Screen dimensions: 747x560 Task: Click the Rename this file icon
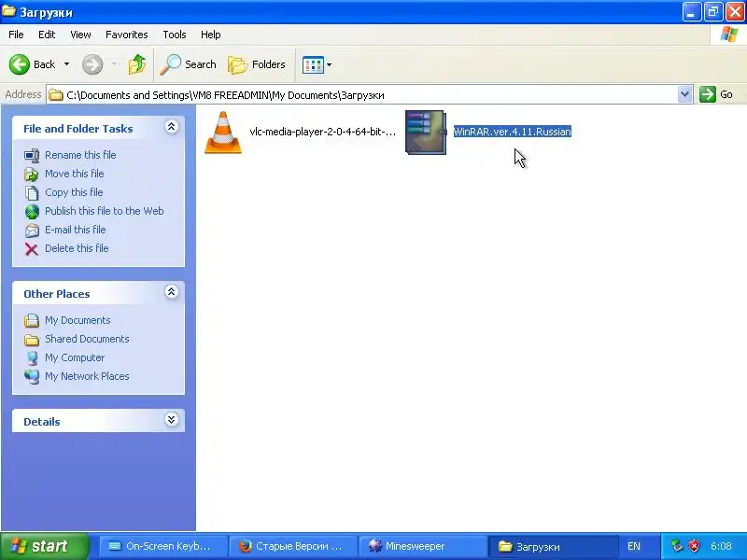click(32, 155)
